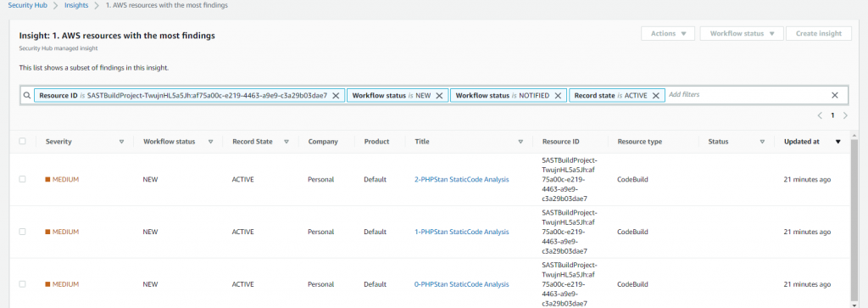Image resolution: width=868 pixels, height=308 pixels.
Task: Sort by Workflow status column arrow
Action: (210, 142)
